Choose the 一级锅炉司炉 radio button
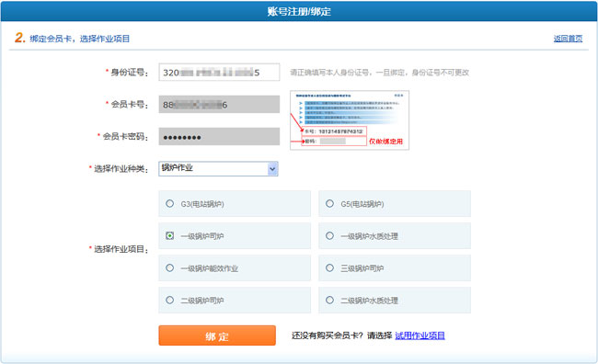The height and width of the screenshot is (364, 598). click(x=169, y=235)
